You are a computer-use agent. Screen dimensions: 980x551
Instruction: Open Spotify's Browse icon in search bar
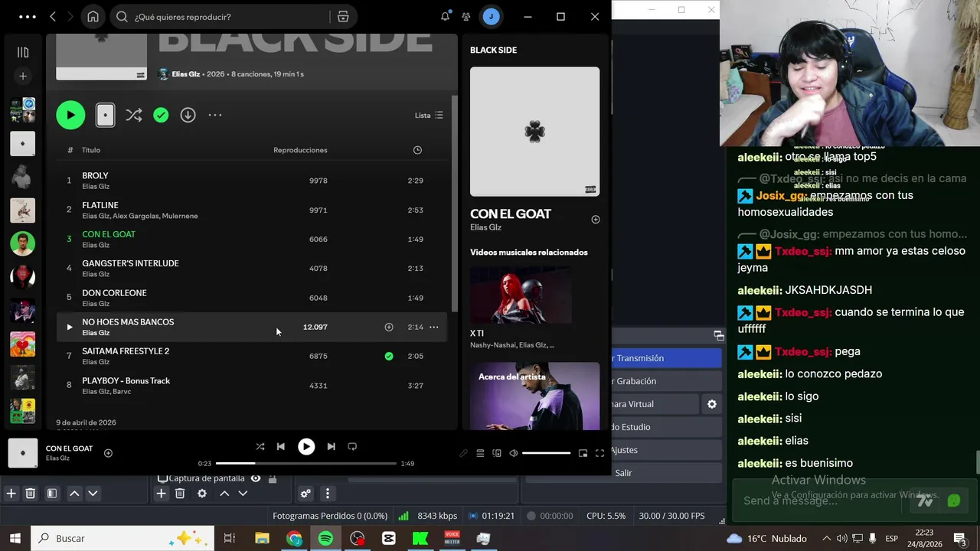pos(343,17)
